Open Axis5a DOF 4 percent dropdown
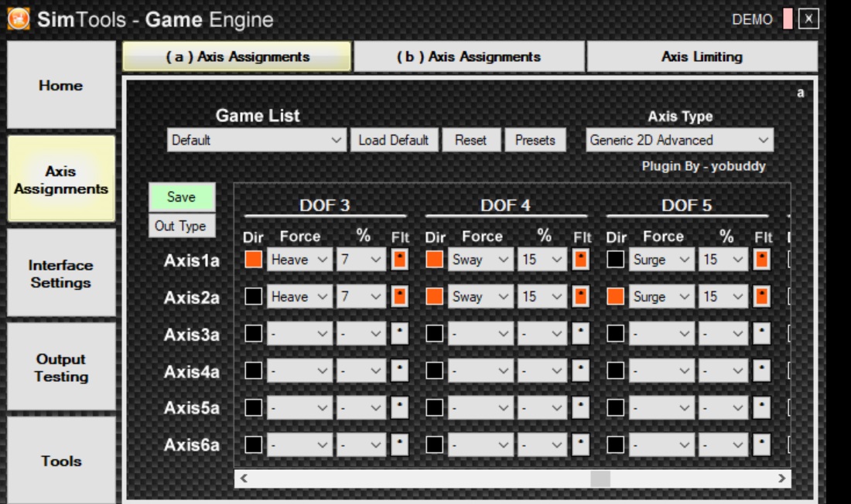Screen dimensions: 851x504 542,407
